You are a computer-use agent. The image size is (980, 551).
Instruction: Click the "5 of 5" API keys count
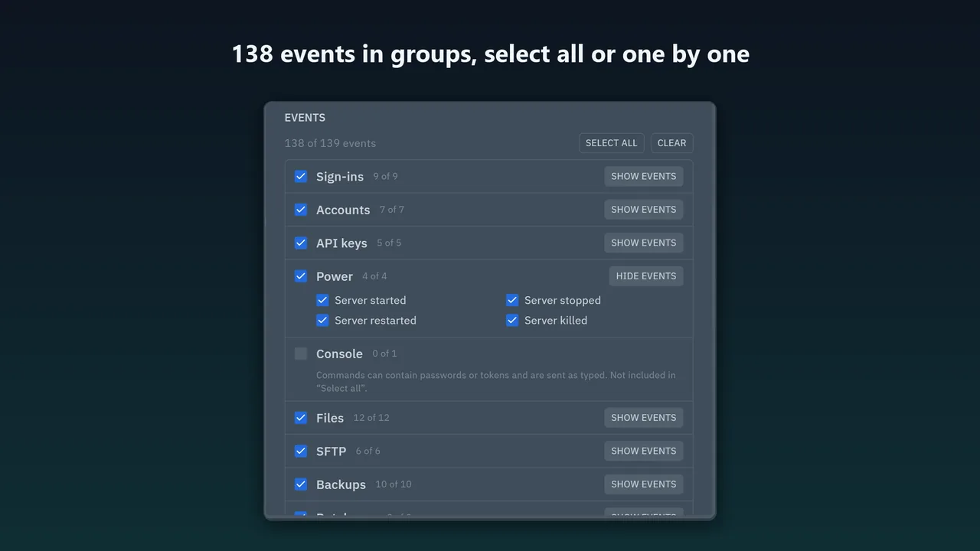point(389,243)
